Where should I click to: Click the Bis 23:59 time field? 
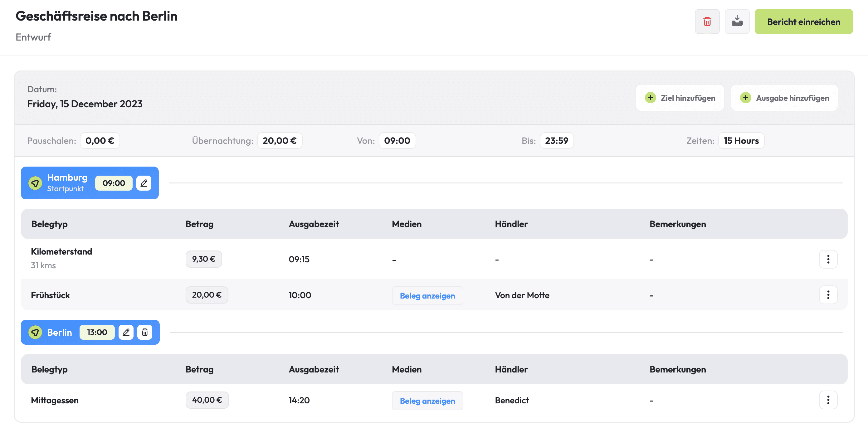click(x=556, y=140)
